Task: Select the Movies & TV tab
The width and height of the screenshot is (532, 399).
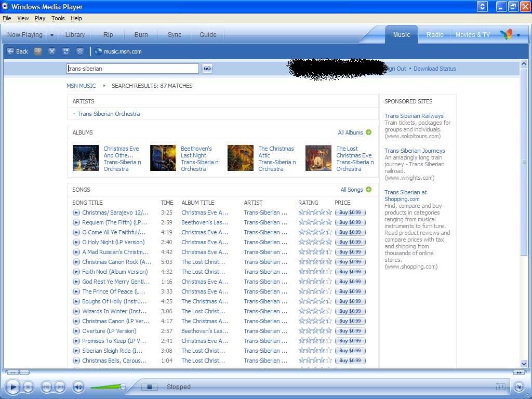Action: tap(472, 35)
